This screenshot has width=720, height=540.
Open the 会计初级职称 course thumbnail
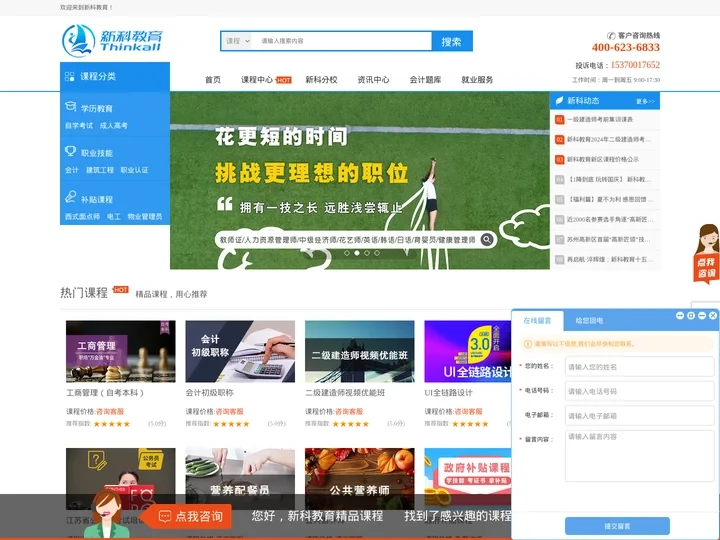click(x=240, y=351)
